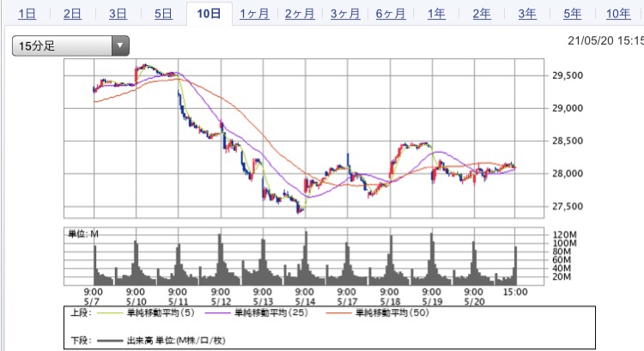Click the 5/11 date axis label
644x351 pixels.
point(178,302)
